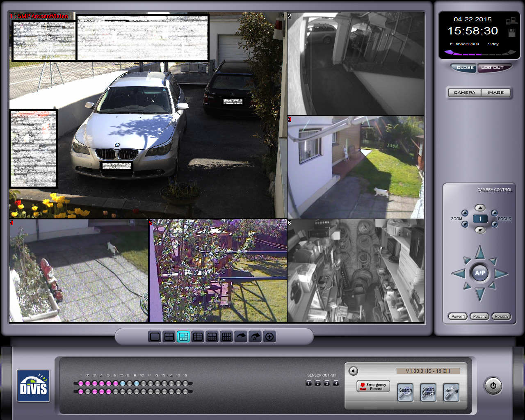Start channel sequence with the rotate arrow
Image resolution: width=525 pixels, height=420 pixels.
pyautogui.click(x=241, y=336)
